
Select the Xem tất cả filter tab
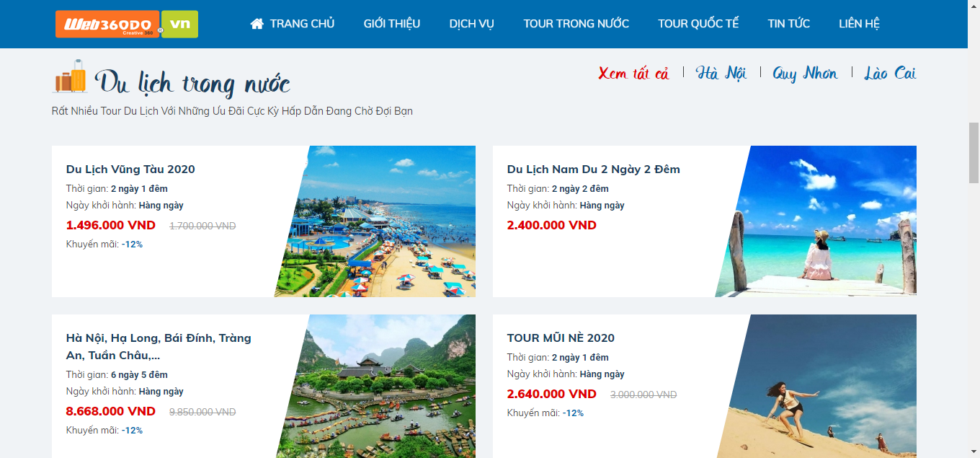tap(634, 74)
